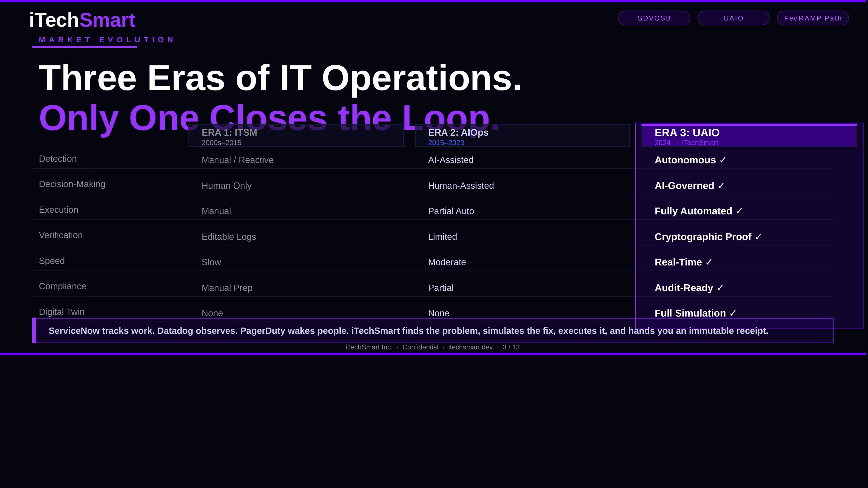Image resolution: width=868 pixels, height=488 pixels.
Task: Click the 'AI-Governed ✓' cell
Action: tap(689, 185)
